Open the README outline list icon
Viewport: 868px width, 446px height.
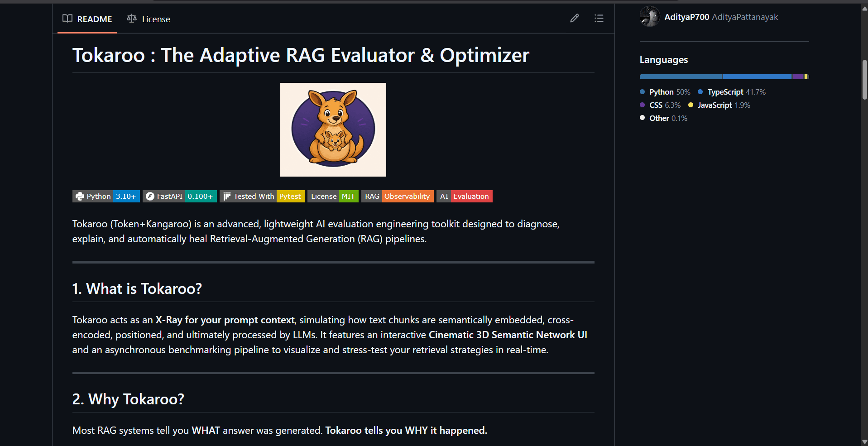point(599,18)
